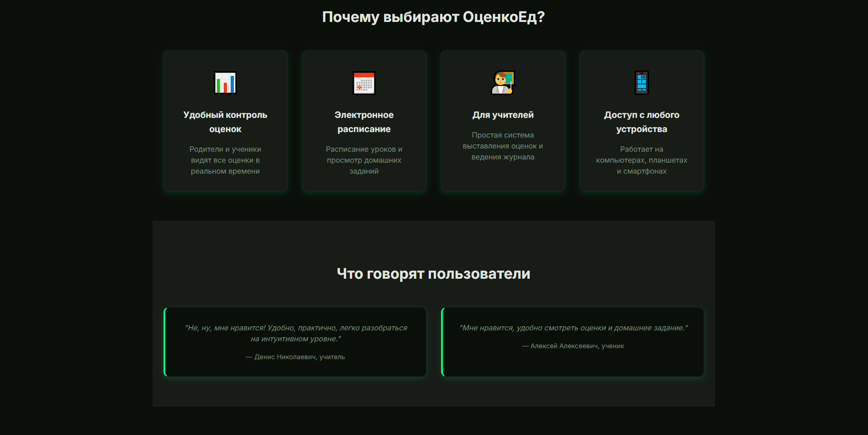Image resolution: width=868 pixels, height=435 pixels.
Task: Click the author line "Алексей Алексеевич, ученик"
Action: point(573,346)
